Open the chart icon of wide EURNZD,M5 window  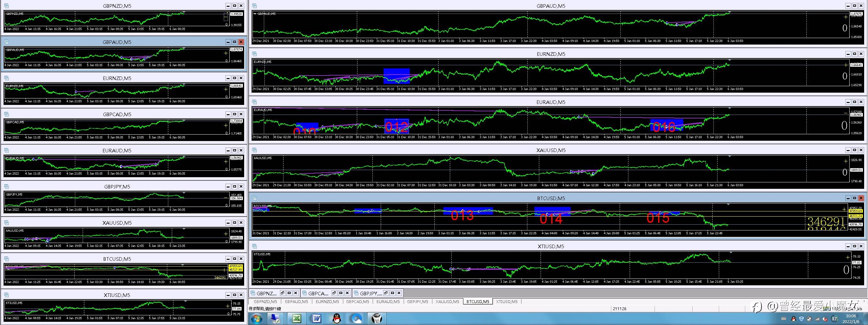click(255, 54)
